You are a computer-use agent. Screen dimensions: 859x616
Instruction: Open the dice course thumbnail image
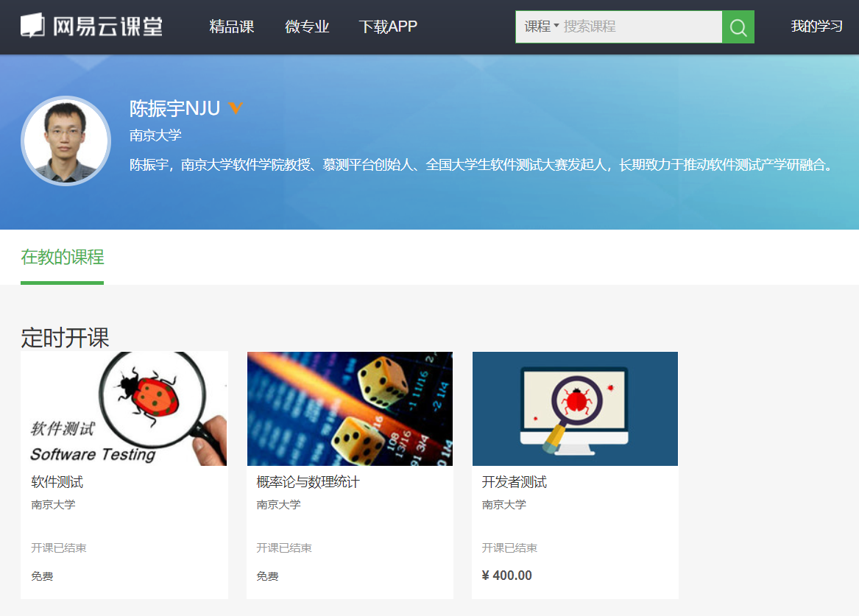pyautogui.click(x=350, y=409)
